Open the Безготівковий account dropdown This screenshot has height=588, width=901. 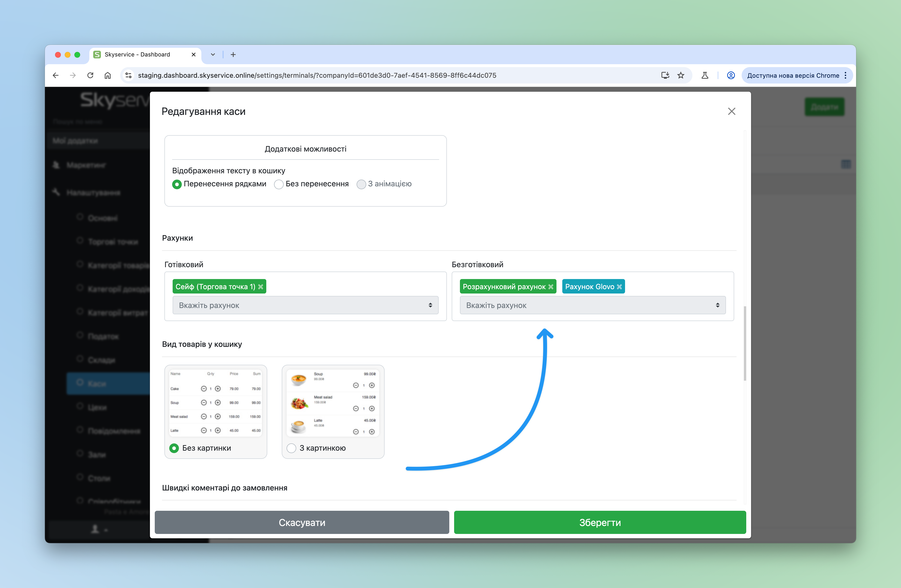pos(592,305)
